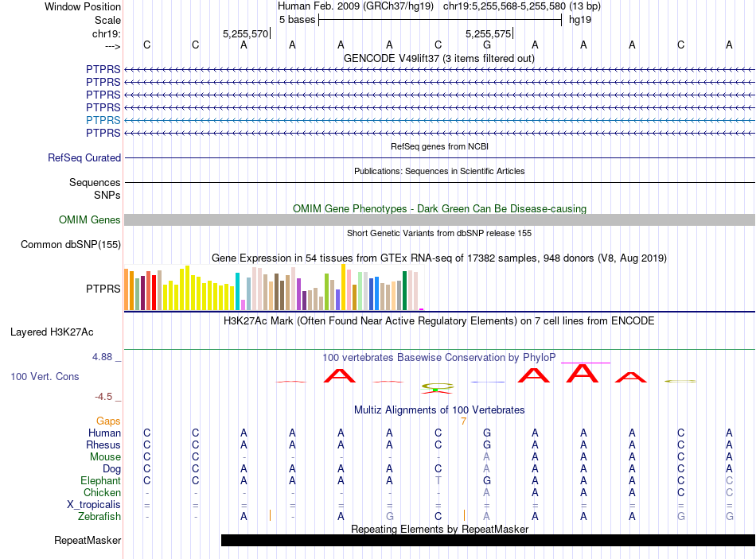756x559 pixels.
Task: Click the 4.88 PhyloP upper scale value
Action: click(102, 356)
